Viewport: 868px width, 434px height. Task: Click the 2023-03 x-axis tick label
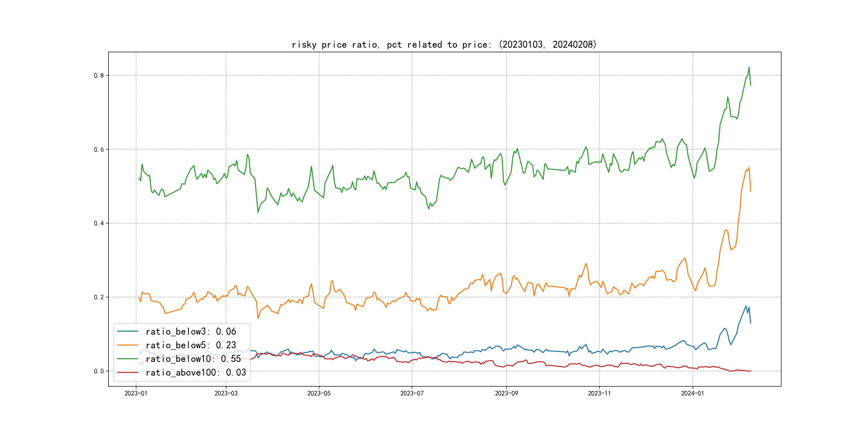(226, 393)
